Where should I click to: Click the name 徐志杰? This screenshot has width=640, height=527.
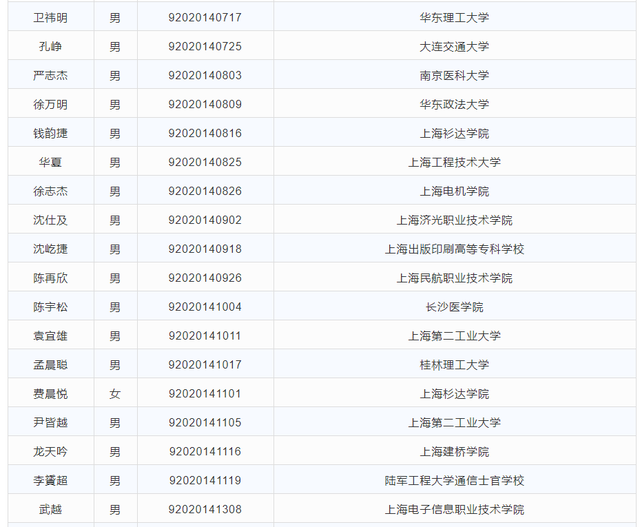click(50, 191)
